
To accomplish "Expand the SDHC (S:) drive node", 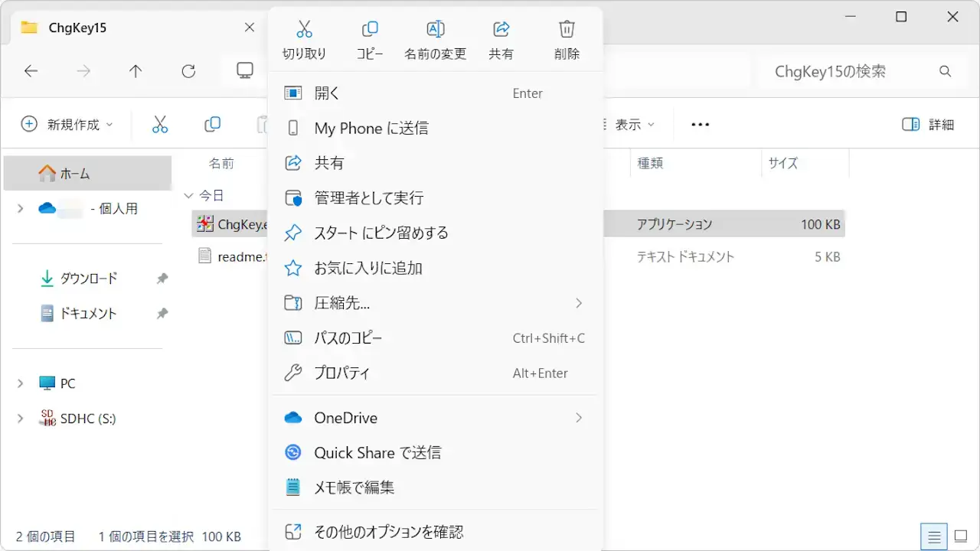I will [x=21, y=419].
